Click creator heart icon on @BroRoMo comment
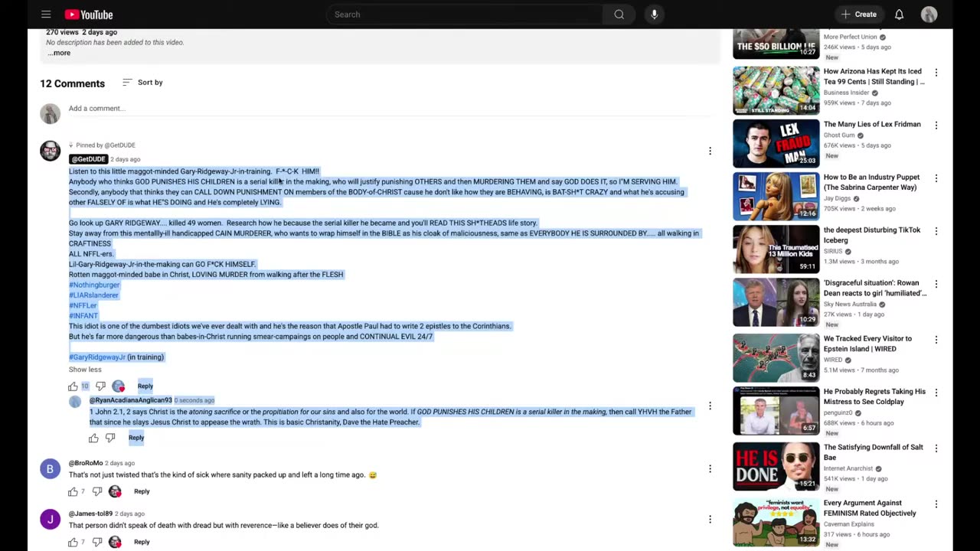Screen dimensions: 980x551 pos(115,491)
